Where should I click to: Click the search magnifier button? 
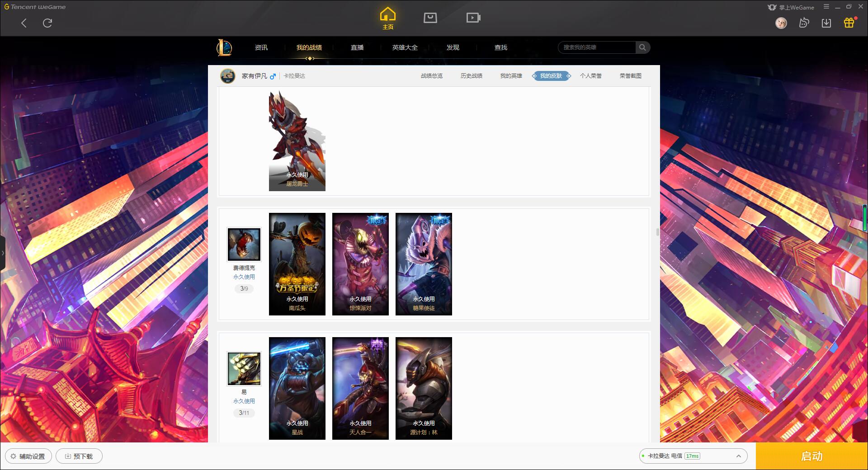[642, 47]
